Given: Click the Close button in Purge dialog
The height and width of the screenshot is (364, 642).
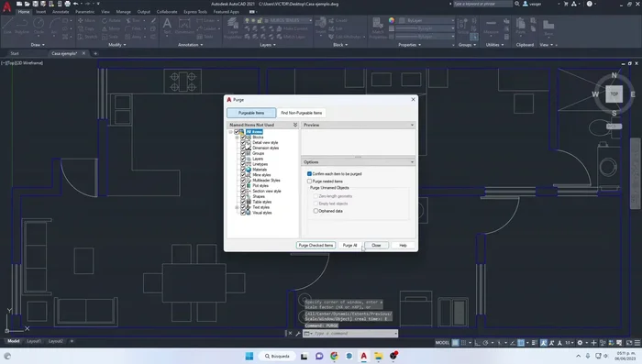Looking at the screenshot, I should [x=376, y=245].
